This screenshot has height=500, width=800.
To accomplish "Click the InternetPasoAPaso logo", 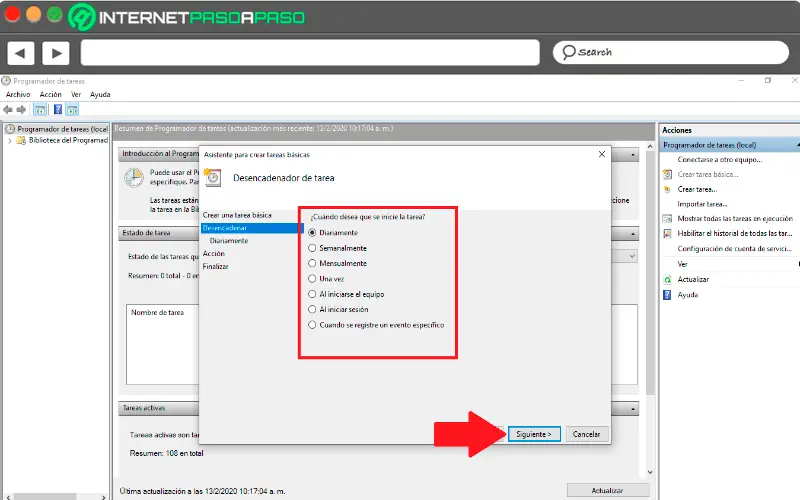I will pyautogui.click(x=186, y=17).
